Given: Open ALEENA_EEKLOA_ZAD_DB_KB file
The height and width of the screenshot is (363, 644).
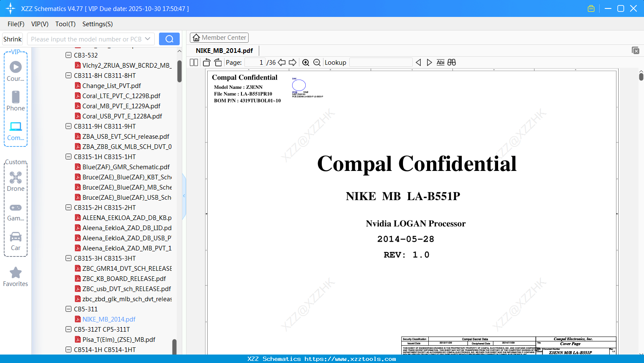Looking at the screenshot, I should tap(123, 217).
